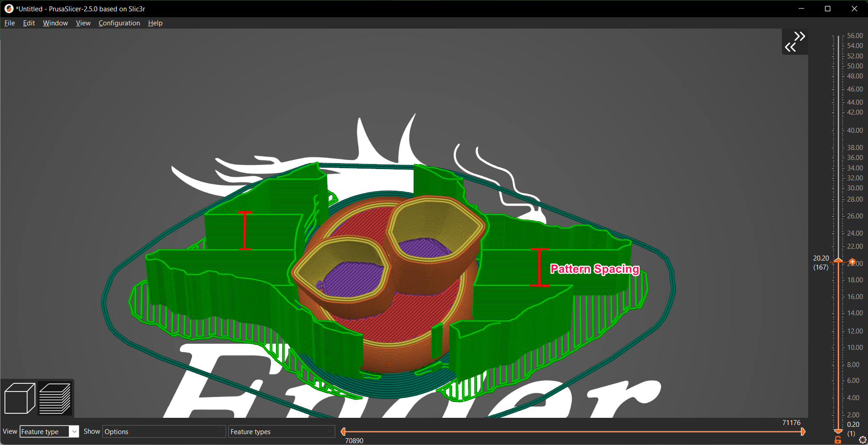
Task: Click the bottom thumb of vertical layer slider
Action: coord(839,431)
